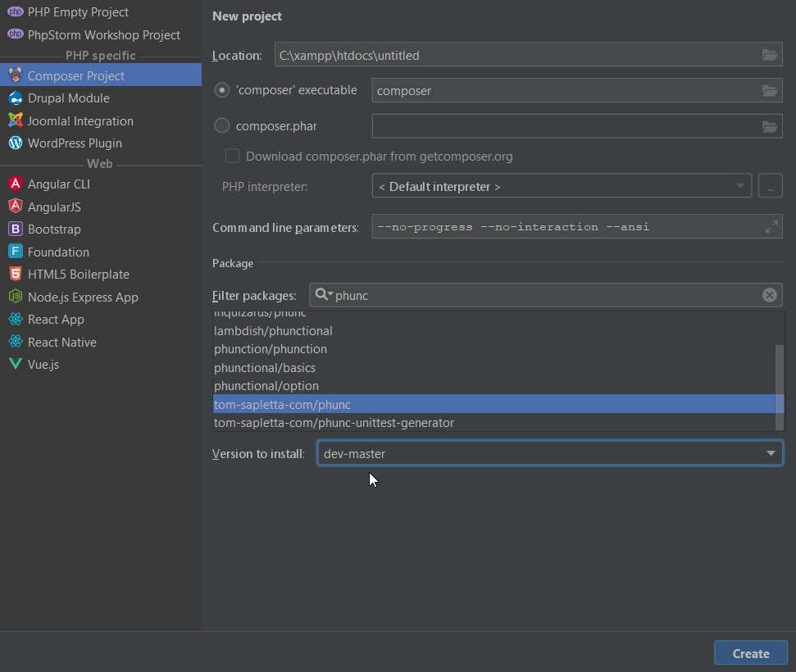The height and width of the screenshot is (672, 796).
Task: Click the React Native atom icon
Action: (x=16, y=342)
